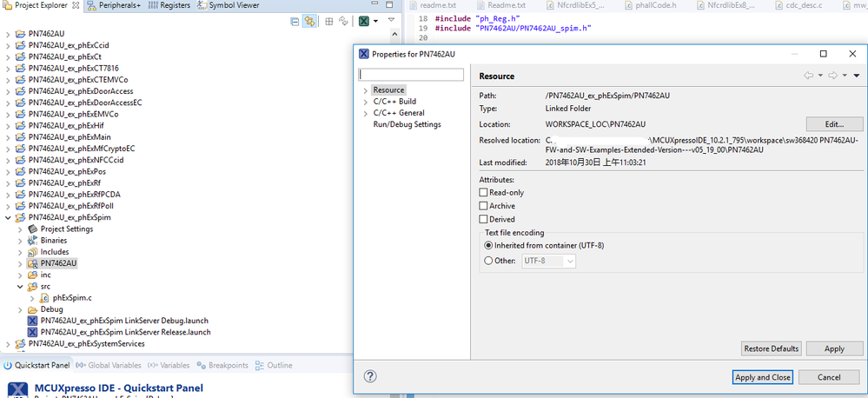Open the Properties dialog view menu arrow
This screenshot has width=868, height=398.
[857, 76]
